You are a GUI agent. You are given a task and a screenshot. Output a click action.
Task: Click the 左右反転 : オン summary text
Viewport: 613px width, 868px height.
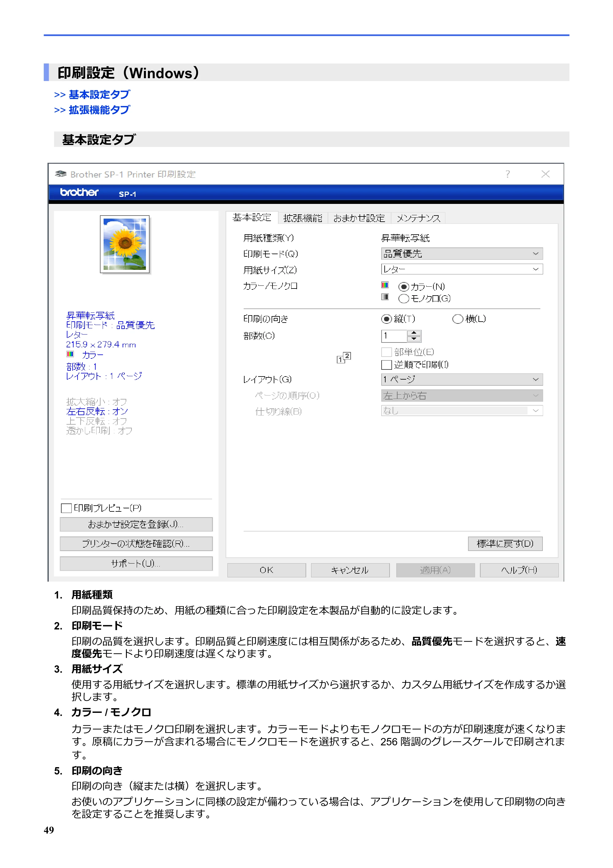coord(97,411)
